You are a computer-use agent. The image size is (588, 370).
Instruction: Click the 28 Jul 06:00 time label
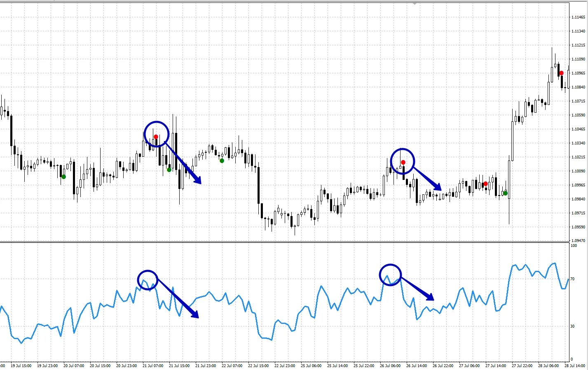548,365
